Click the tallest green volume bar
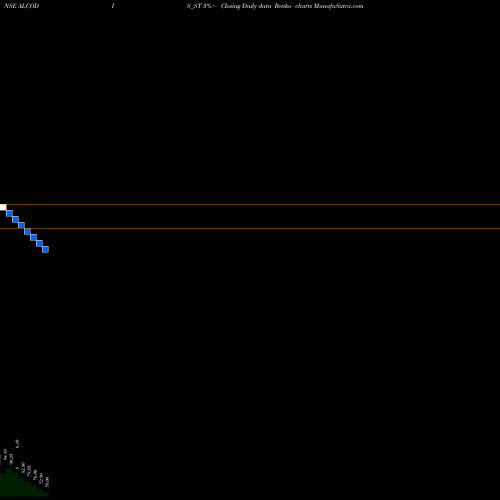This screenshot has width=500, height=500. 9,482
